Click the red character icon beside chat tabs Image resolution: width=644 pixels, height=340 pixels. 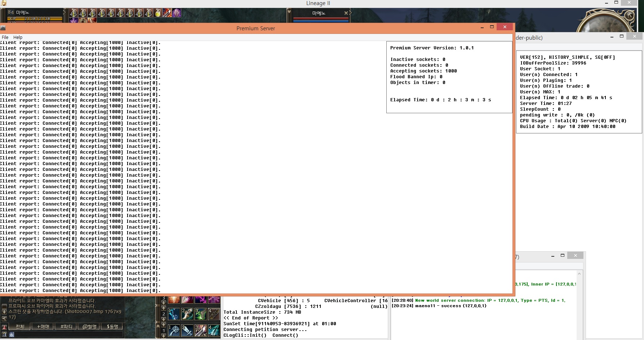(4, 327)
